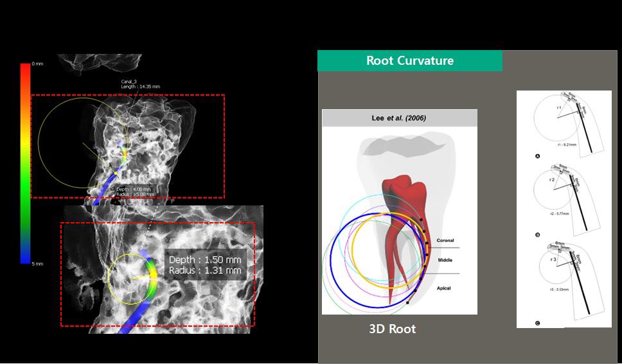This screenshot has width=622, height=364.
Task: Click the yellow point on the upper blue canal
Action: 116,173
